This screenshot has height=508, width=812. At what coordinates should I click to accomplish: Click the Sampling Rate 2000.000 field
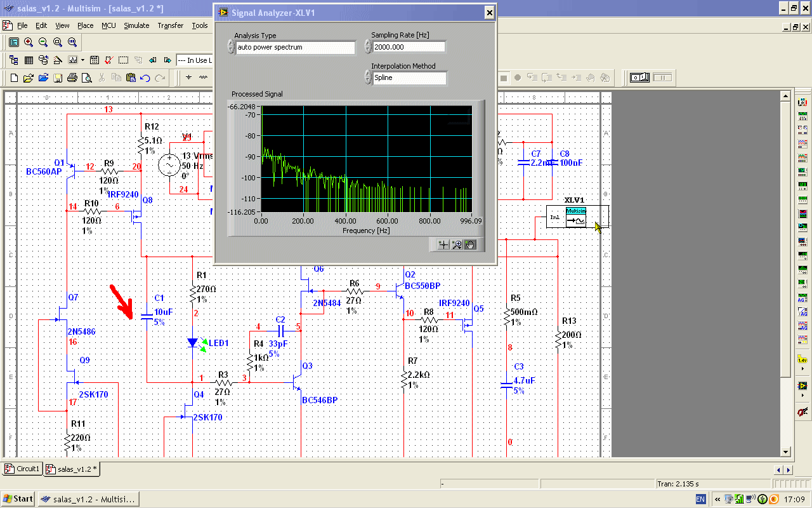[x=409, y=47]
